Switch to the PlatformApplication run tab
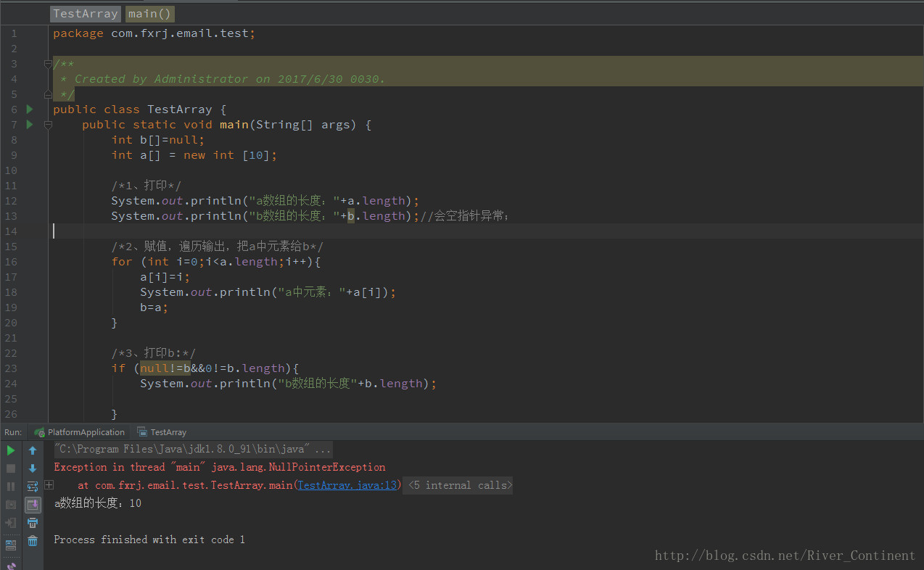 point(80,432)
